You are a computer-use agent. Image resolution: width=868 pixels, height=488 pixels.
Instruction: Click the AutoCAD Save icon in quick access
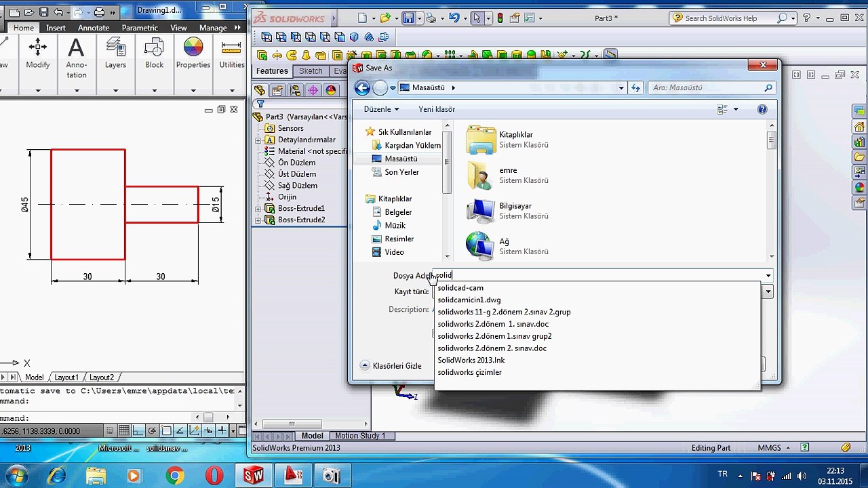pos(43,12)
